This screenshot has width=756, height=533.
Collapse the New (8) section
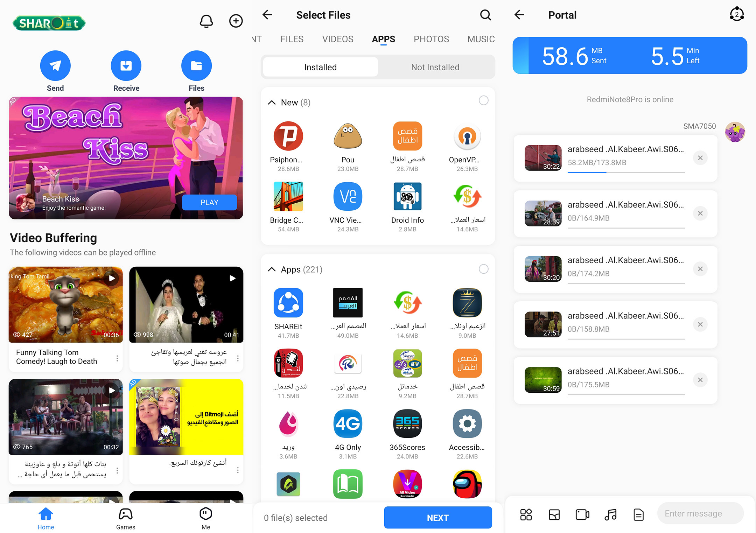pyautogui.click(x=272, y=102)
